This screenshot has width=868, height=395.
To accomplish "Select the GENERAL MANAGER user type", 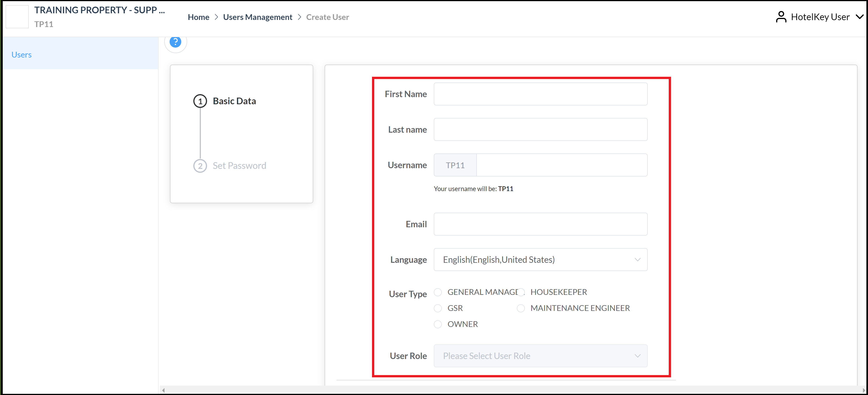I will coord(438,292).
